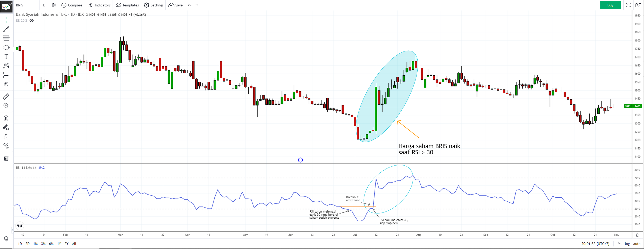The height and width of the screenshot is (249, 644).
Task: Open the Indicators menu
Action: click(x=99, y=5)
